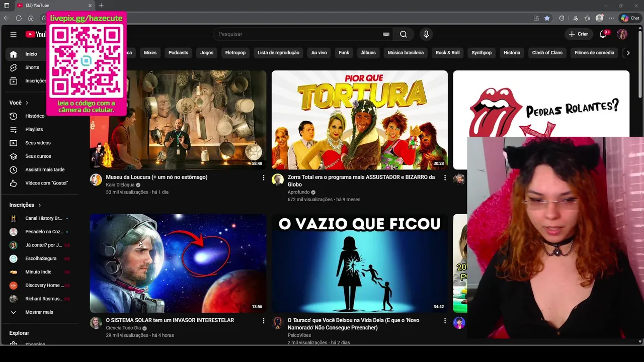Screen dimensions: 644x362
Task: Open a new browser tab
Action: [101, 6]
